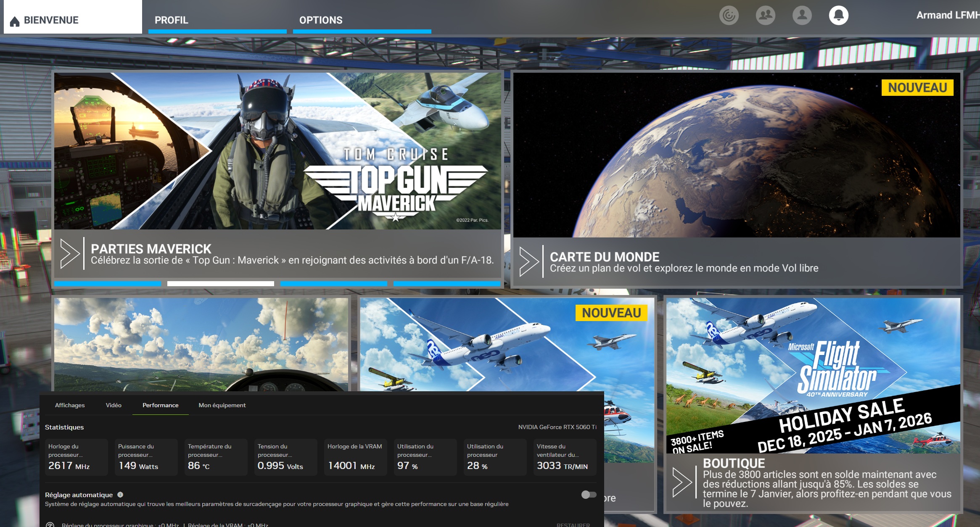Click the arrow icon beside Boutique

click(x=682, y=482)
